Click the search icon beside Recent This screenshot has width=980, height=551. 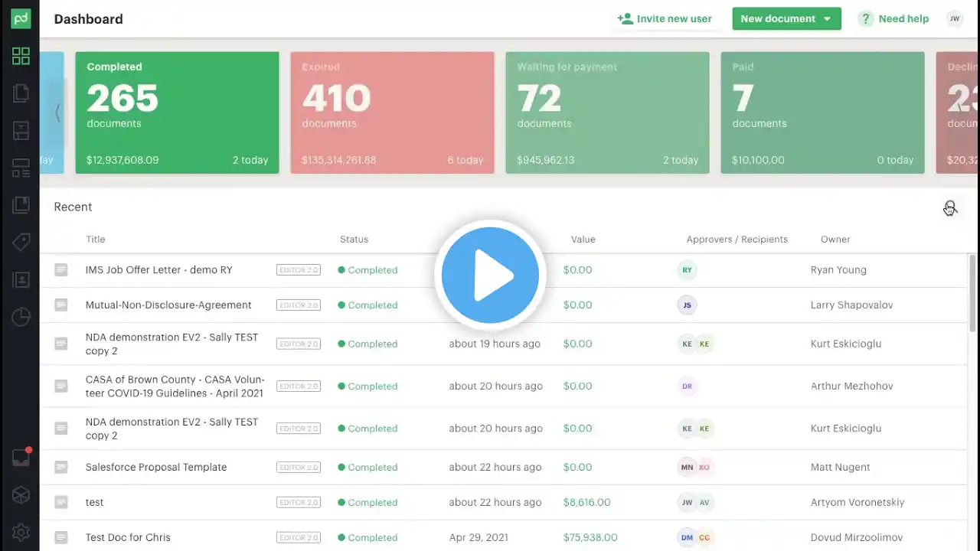click(x=950, y=207)
